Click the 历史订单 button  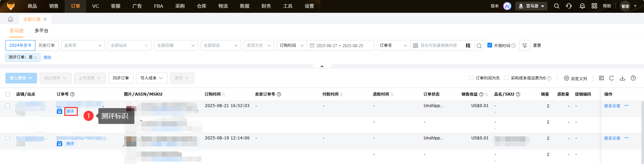click(47, 45)
